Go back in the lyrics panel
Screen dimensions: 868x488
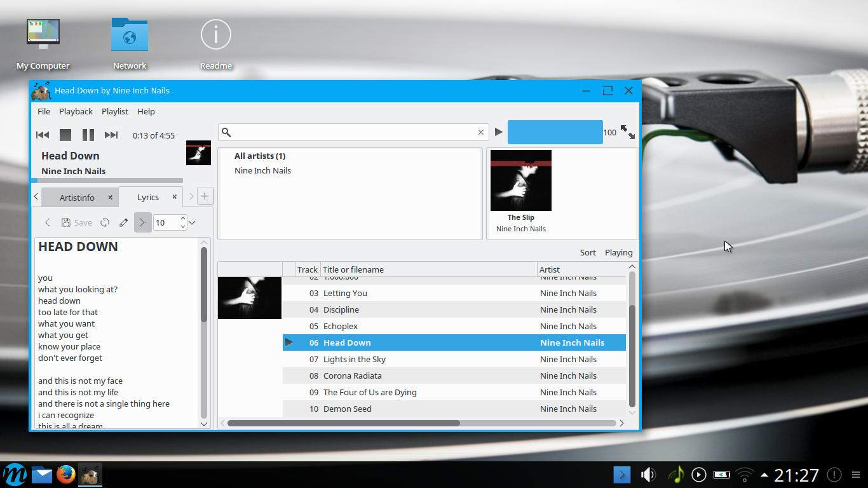pyautogui.click(x=48, y=222)
